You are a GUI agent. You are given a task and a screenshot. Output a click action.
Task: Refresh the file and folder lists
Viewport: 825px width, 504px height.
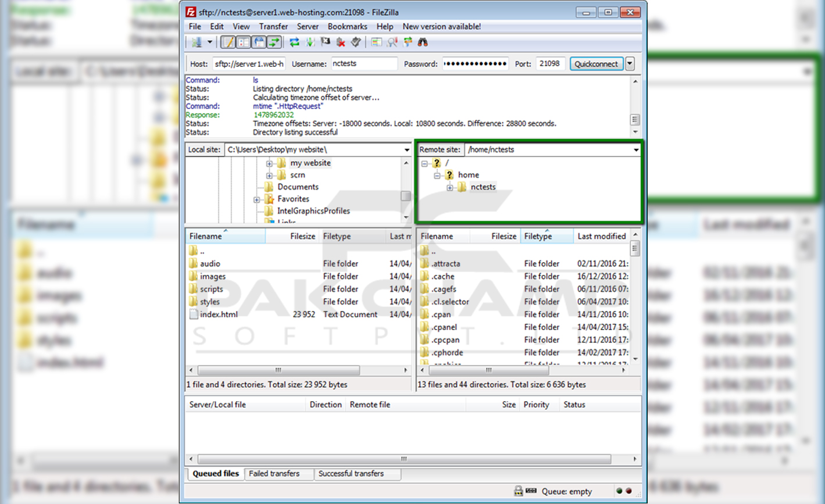295,42
